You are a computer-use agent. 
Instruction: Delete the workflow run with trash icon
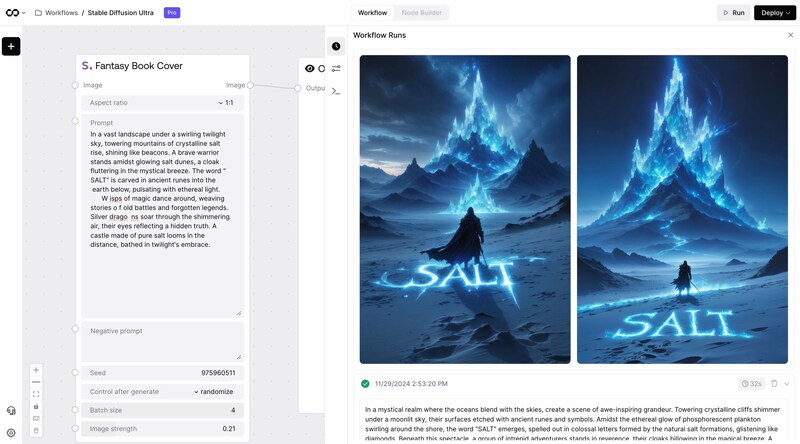pyautogui.click(x=774, y=383)
